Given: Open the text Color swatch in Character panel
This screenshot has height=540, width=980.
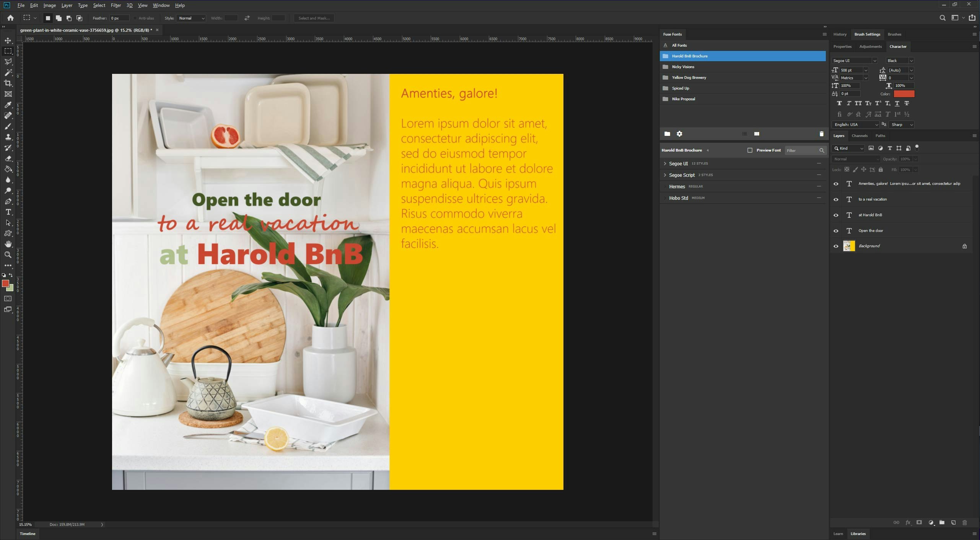Looking at the screenshot, I should click(x=905, y=93).
